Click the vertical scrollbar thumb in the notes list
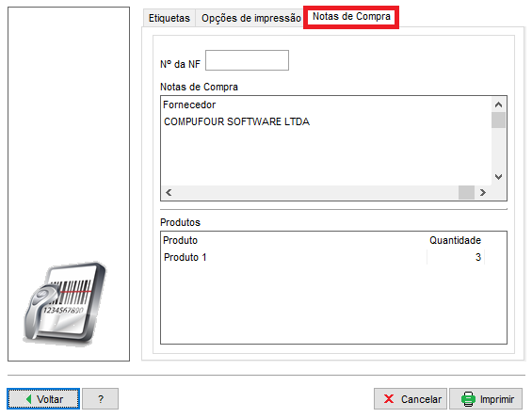The image size is (532, 418). [x=498, y=121]
